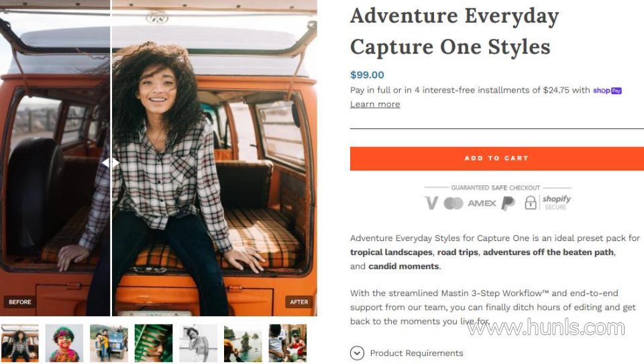Click the BEFORE label on image
Screen dimensions: 644x364
pos(19,302)
